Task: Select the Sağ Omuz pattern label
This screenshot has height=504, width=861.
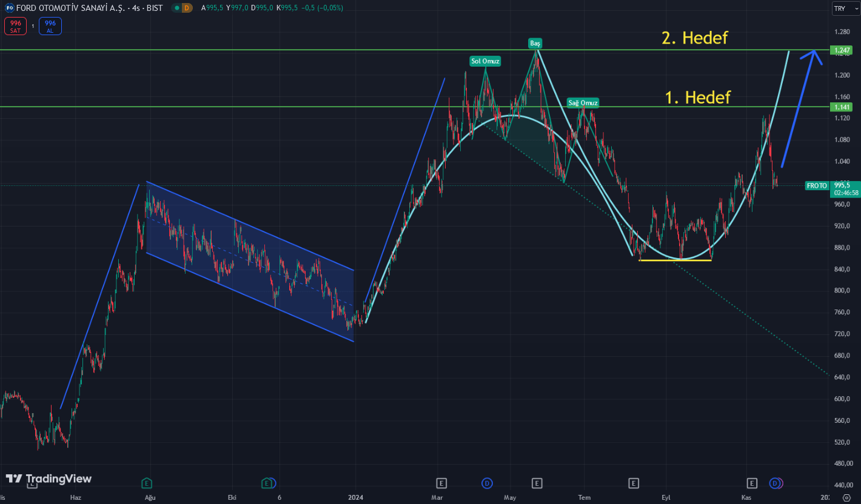Action: (583, 103)
